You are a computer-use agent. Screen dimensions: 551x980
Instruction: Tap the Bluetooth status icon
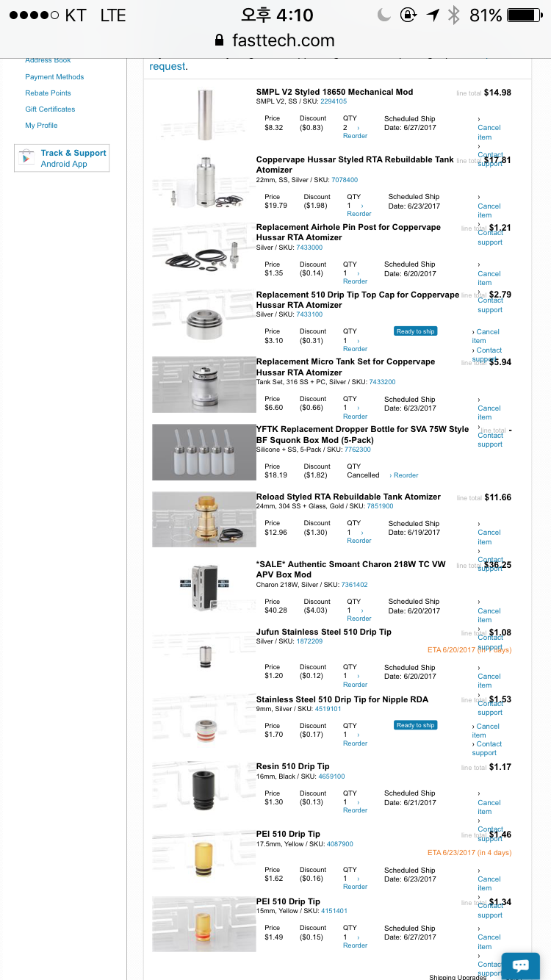point(454,15)
